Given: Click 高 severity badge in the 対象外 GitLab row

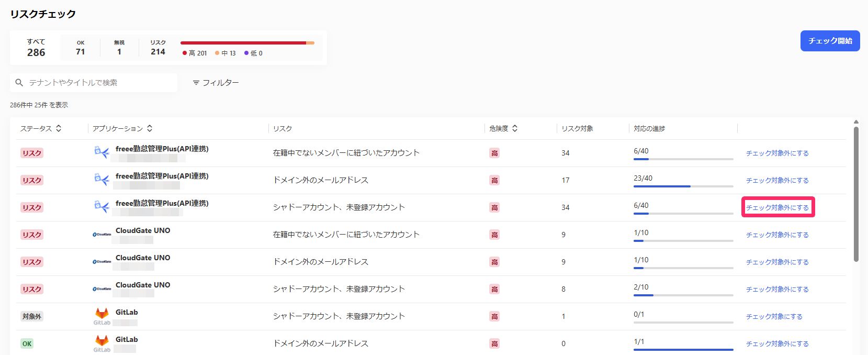Looking at the screenshot, I should click(494, 316).
